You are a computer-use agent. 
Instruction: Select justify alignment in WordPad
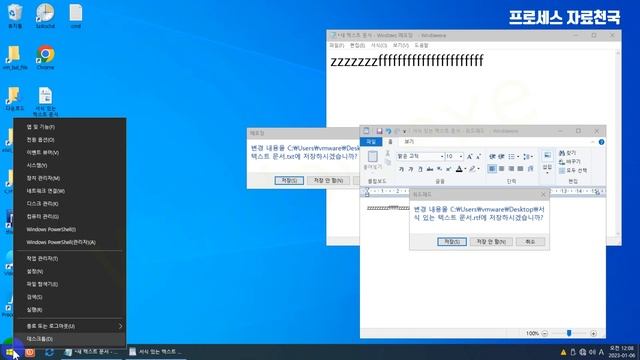pyautogui.click(x=520, y=169)
